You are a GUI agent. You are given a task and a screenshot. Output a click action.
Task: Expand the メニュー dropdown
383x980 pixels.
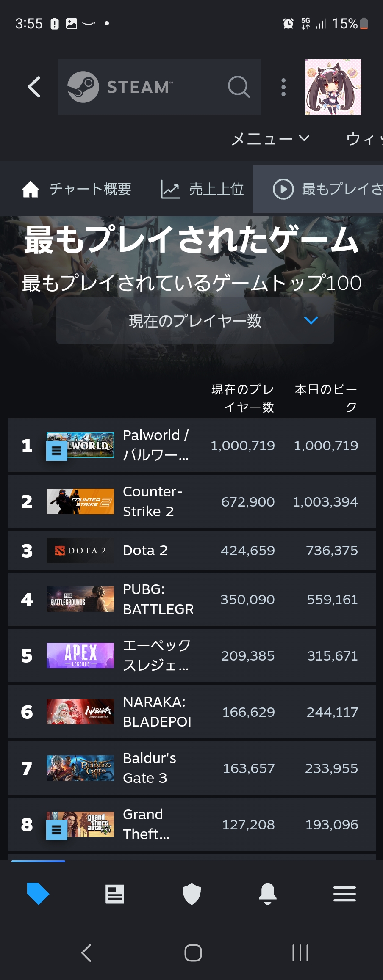270,139
